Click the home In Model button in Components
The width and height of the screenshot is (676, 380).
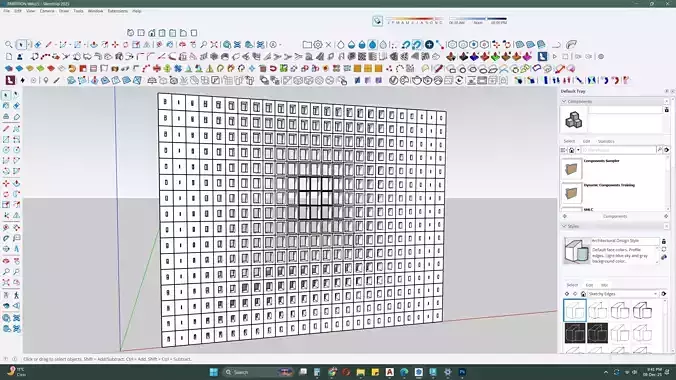click(572, 150)
